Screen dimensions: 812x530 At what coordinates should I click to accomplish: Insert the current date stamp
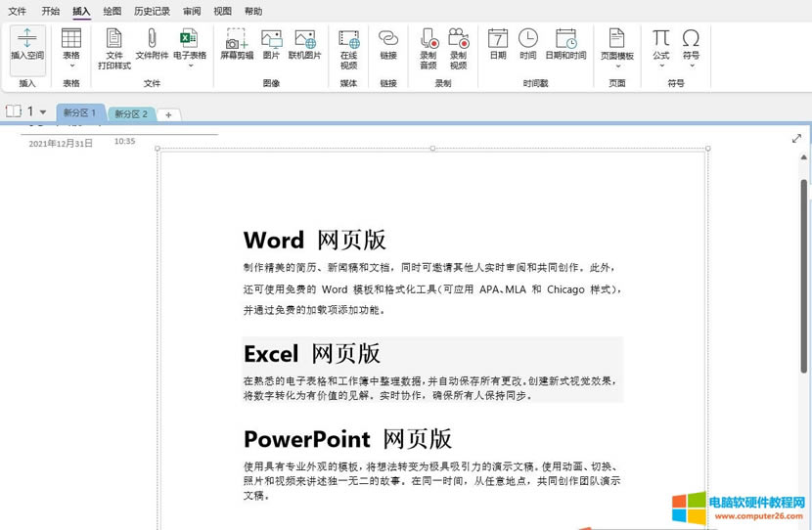[x=498, y=45]
